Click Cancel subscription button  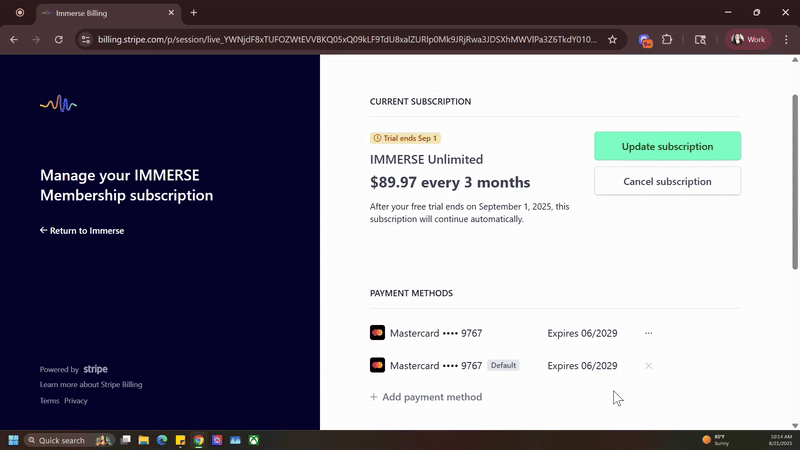click(x=667, y=181)
